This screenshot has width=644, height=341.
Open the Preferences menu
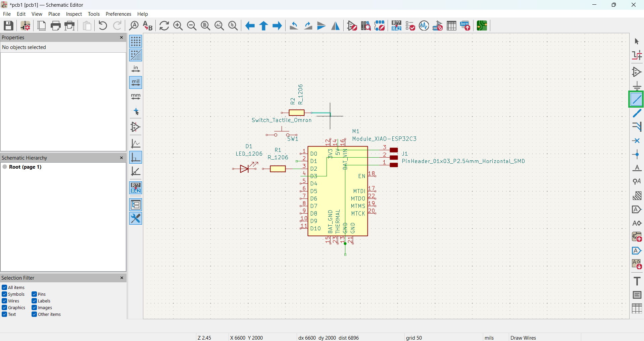click(x=118, y=14)
